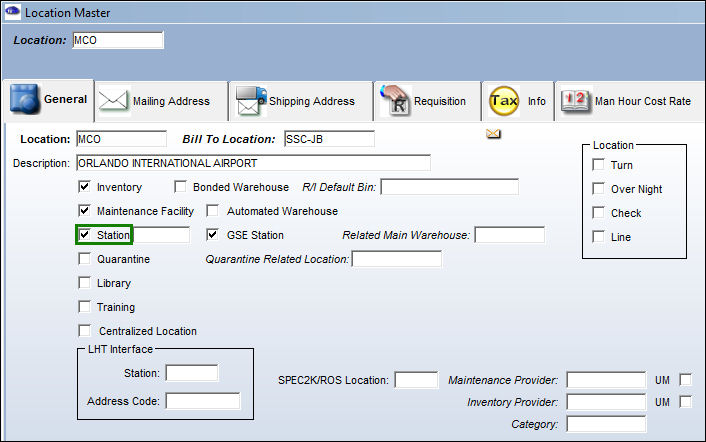Click the Related Main Warehouse label

click(406, 235)
